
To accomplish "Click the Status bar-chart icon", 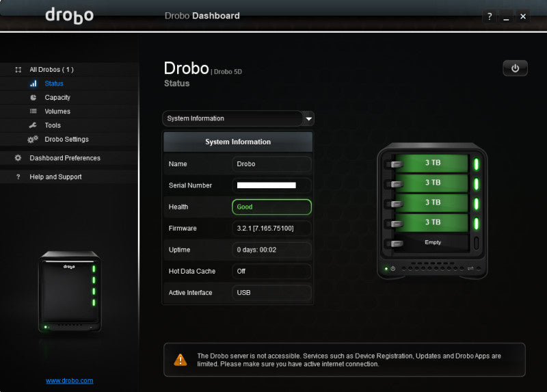I will 33,83.
